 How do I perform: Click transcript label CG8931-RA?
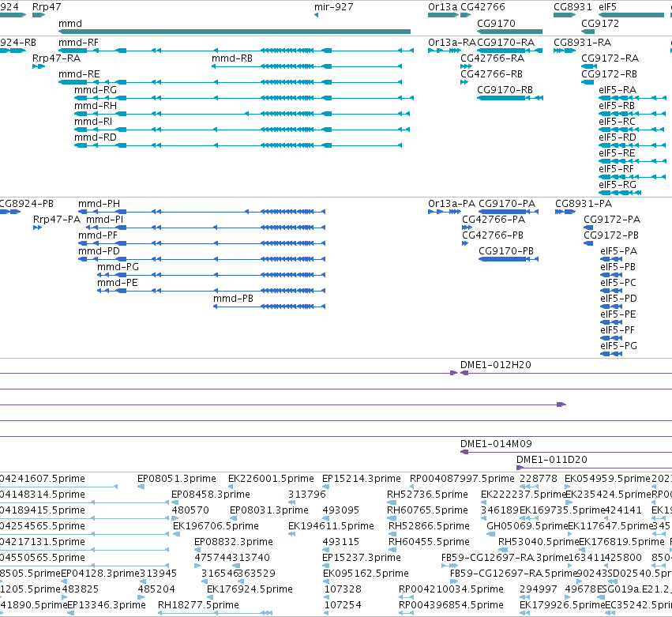tap(583, 43)
